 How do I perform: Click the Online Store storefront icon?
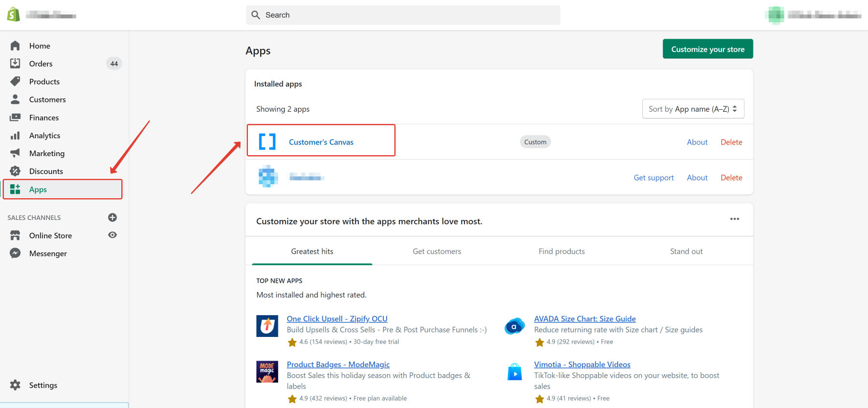[15, 235]
